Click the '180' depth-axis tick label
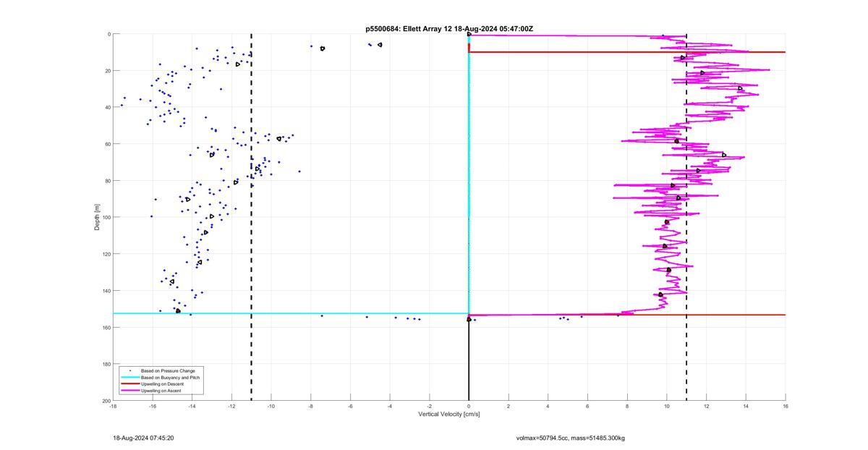 pos(106,364)
